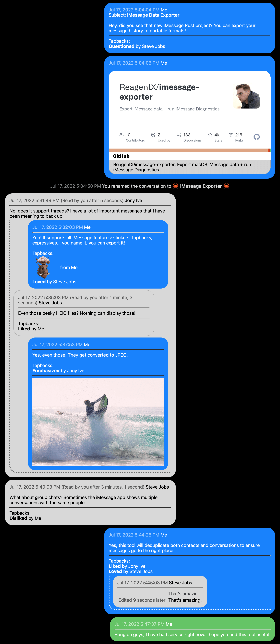The image size is (280, 644).
Task: Click the Used by package icon
Action: (153, 135)
